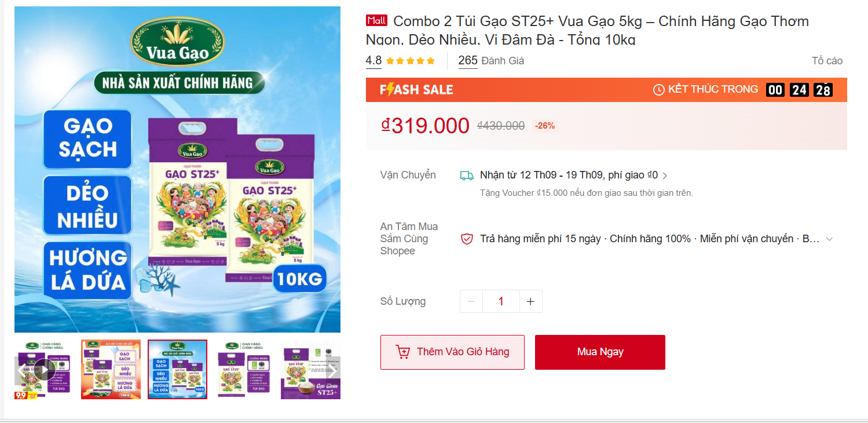868x423 pixels.
Task: Report the product via Tố cáo
Action: click(x=827, y=60)
